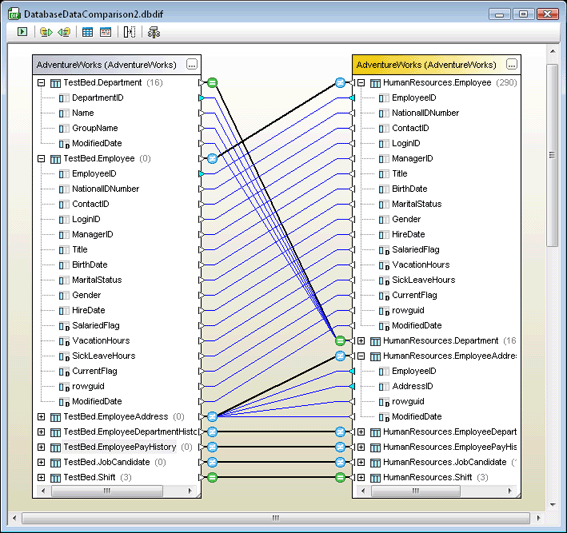Select the TestBed.EmployeePayHistory row
The width and height of the screenshot is (567, 533).
[x=119, y=447]
